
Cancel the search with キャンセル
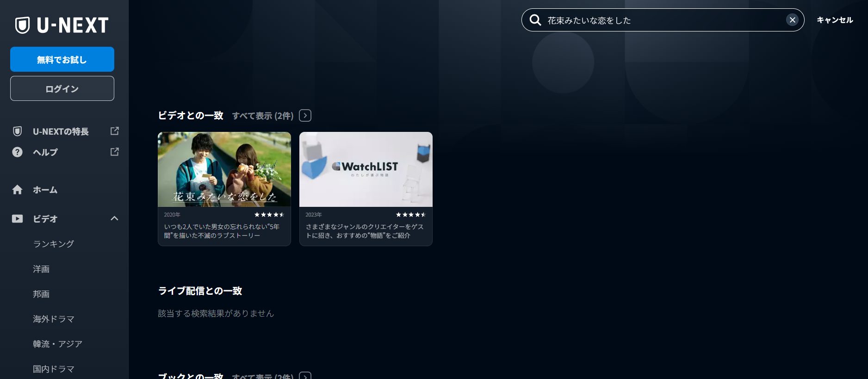click(834, 20)
